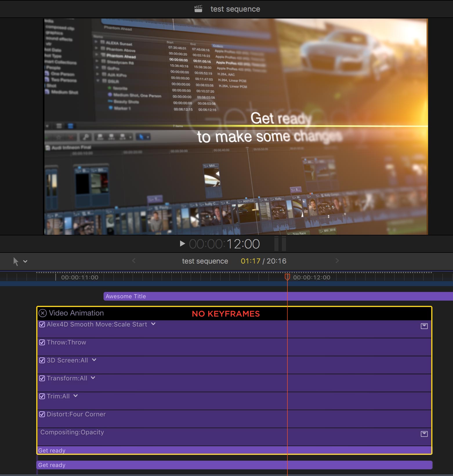Click the Video Animation header label
This screenshot has width=453, height=476.
76,313
